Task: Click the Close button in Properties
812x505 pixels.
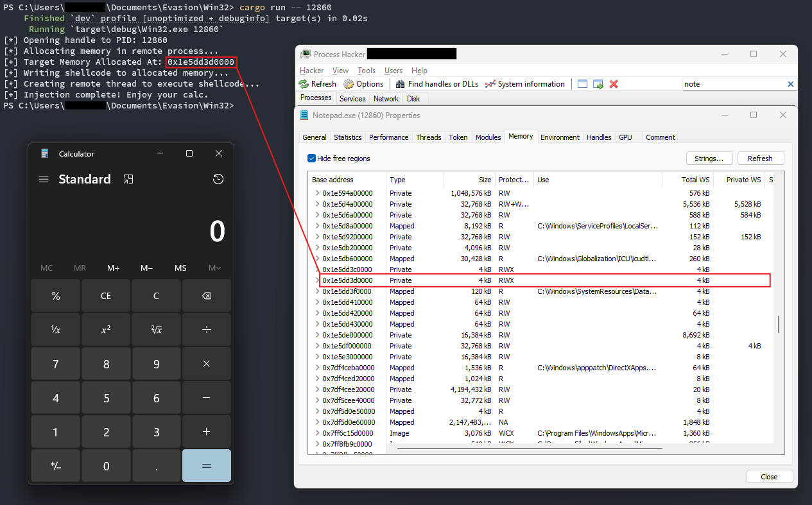Action: coord(769,477)
